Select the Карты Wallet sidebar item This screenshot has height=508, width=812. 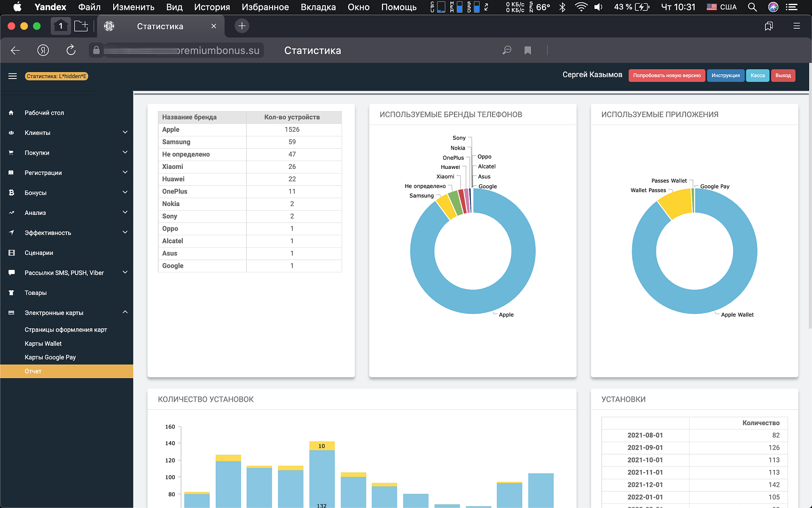pyautogui.click(x=43, y=344)
